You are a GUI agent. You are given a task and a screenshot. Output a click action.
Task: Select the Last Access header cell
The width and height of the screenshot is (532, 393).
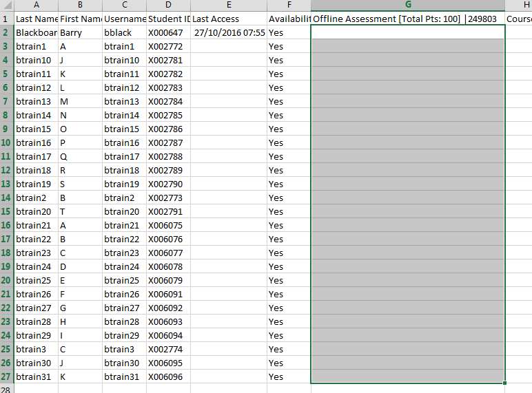pyautogui.click(x=229, y=19)
